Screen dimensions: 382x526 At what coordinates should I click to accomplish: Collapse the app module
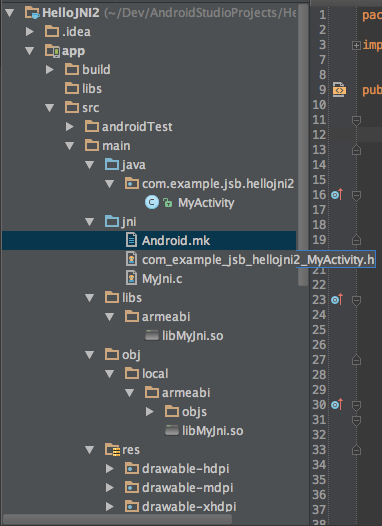pos(30,51)
